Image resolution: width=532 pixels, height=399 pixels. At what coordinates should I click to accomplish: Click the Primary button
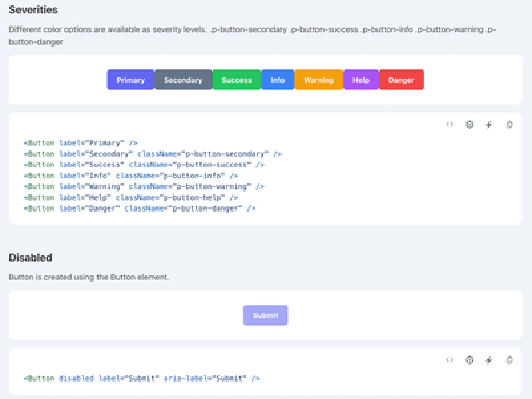point(131,80)
